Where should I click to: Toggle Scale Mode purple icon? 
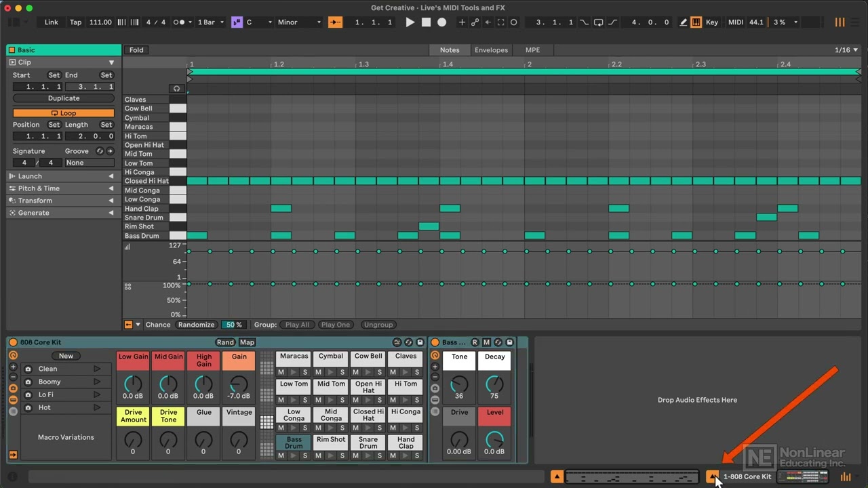(x=237, y=22)
